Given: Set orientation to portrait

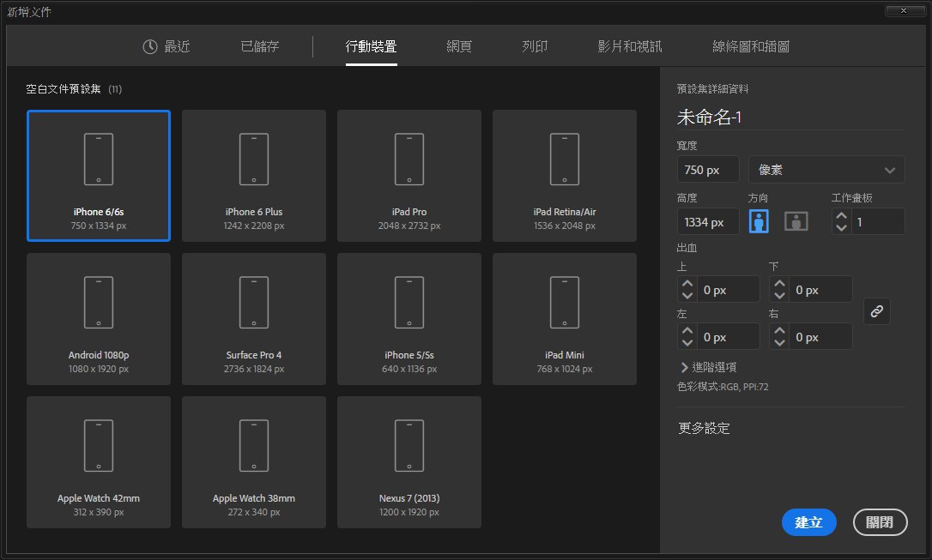Looking at the screenshot, I should coord(760,221).
